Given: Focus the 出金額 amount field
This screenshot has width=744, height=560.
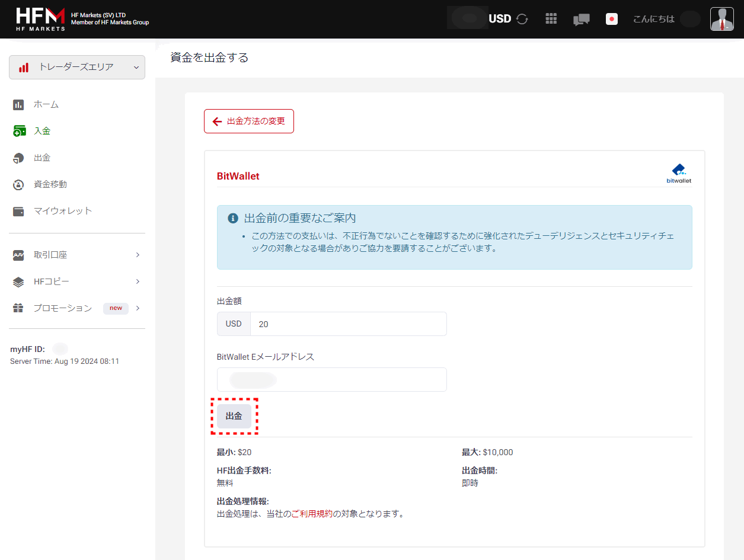Looking at the screenshot, I should pos(349,324).
